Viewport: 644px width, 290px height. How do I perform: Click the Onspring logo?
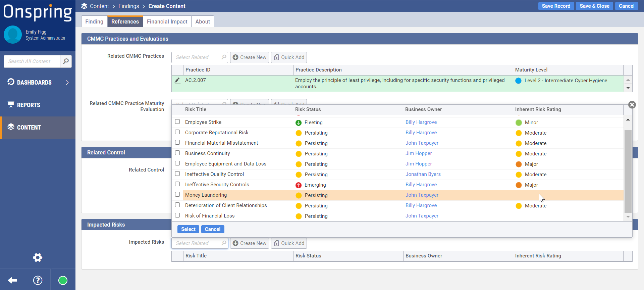click(x=38, y=12)
